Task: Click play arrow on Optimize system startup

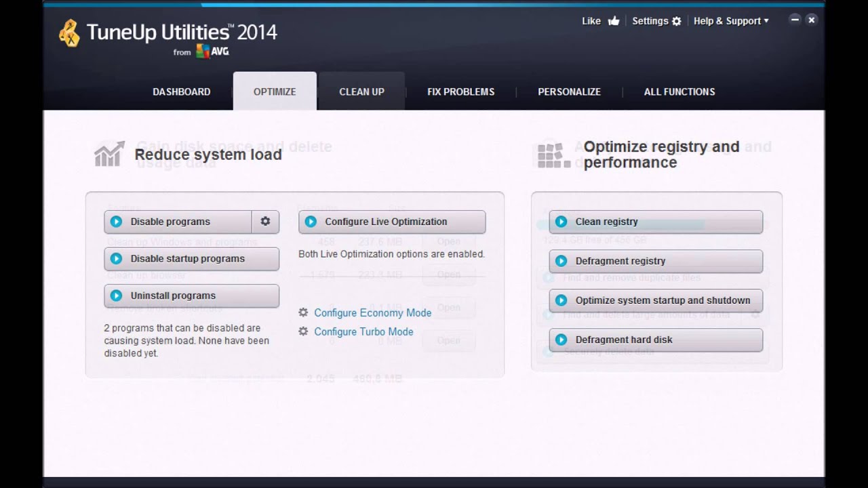Action: [x=561, y=300]
